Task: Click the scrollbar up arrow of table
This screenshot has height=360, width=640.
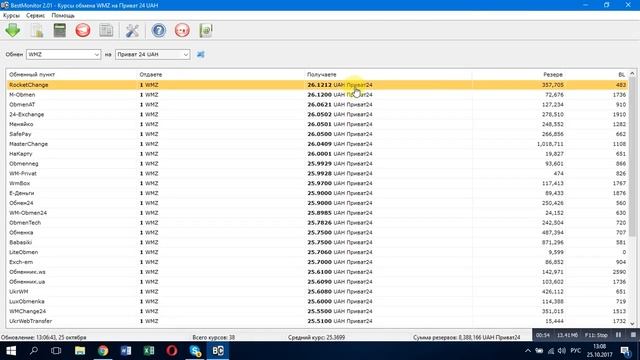Action: pos(632,73)
